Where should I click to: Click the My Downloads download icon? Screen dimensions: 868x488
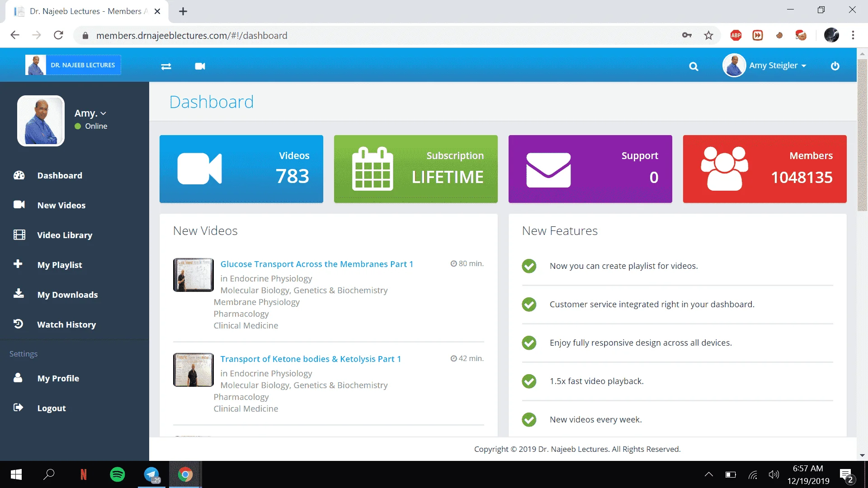coord(19,294)
